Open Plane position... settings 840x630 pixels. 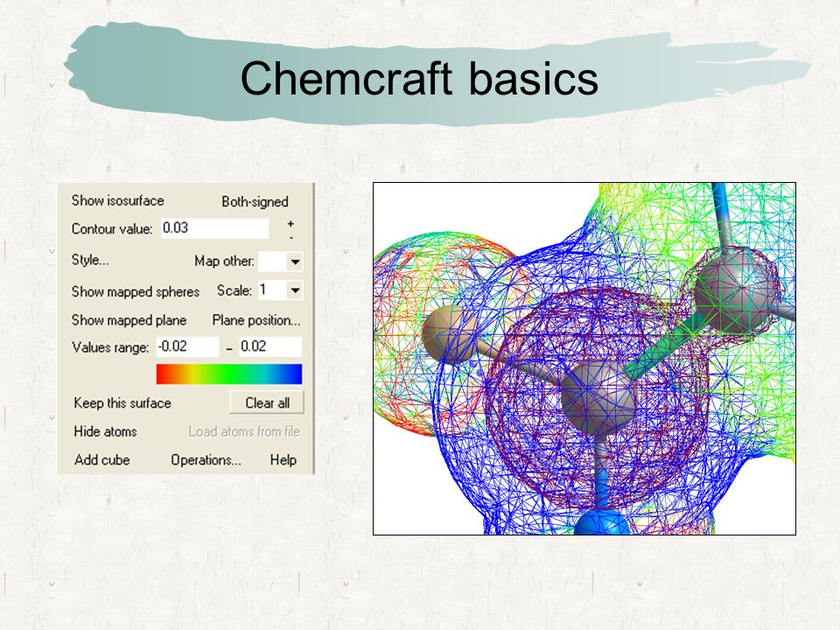coord(256,320)
